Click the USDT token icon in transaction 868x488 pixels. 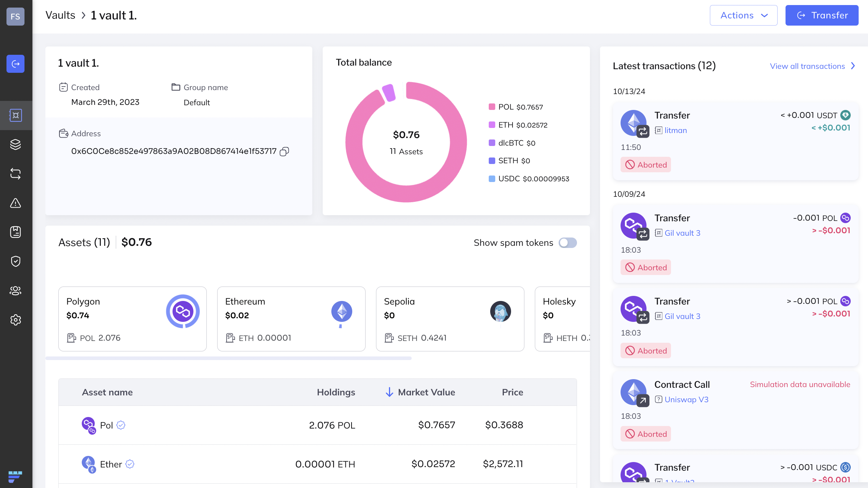point(845,115)
